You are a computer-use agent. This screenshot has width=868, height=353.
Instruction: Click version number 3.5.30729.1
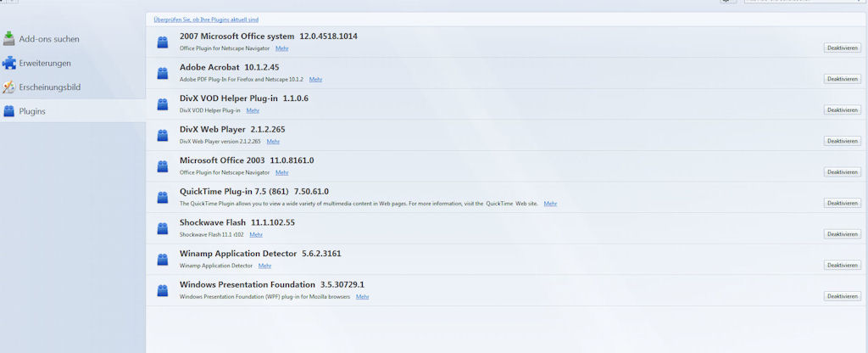[342, 284]
